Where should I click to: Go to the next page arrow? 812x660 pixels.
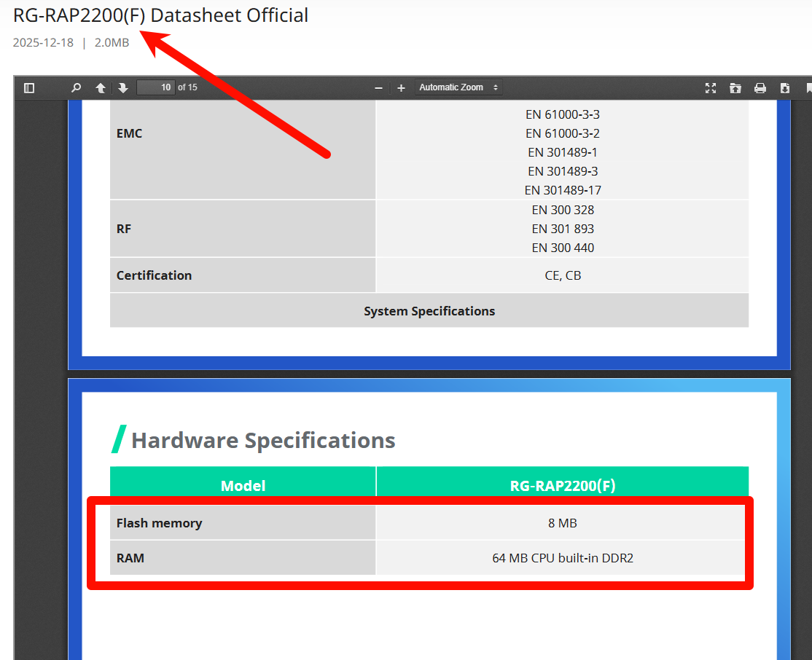(x=123, y=88)
